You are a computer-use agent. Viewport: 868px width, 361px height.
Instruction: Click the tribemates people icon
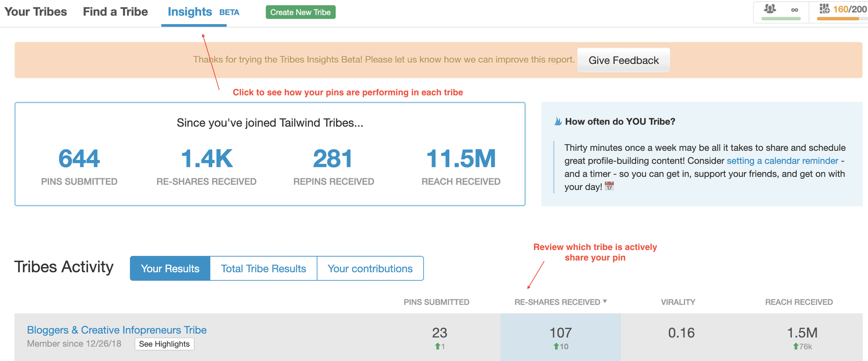[x=770, y=9]
